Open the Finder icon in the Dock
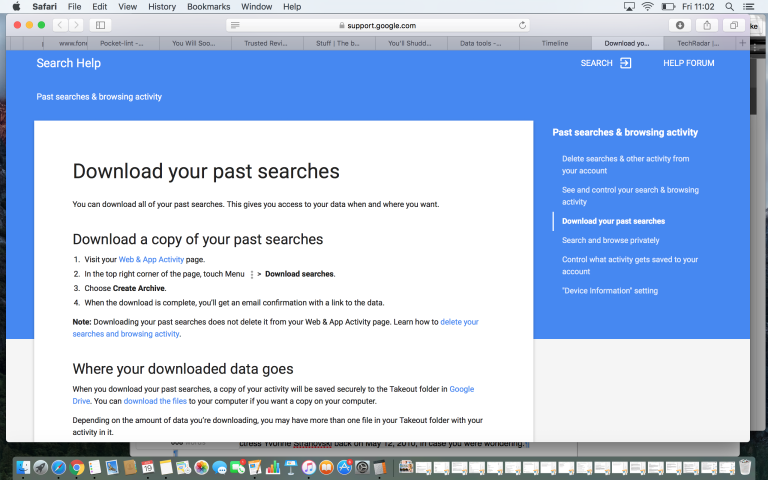This screenshot has width=768, height=480. (23, 467)
